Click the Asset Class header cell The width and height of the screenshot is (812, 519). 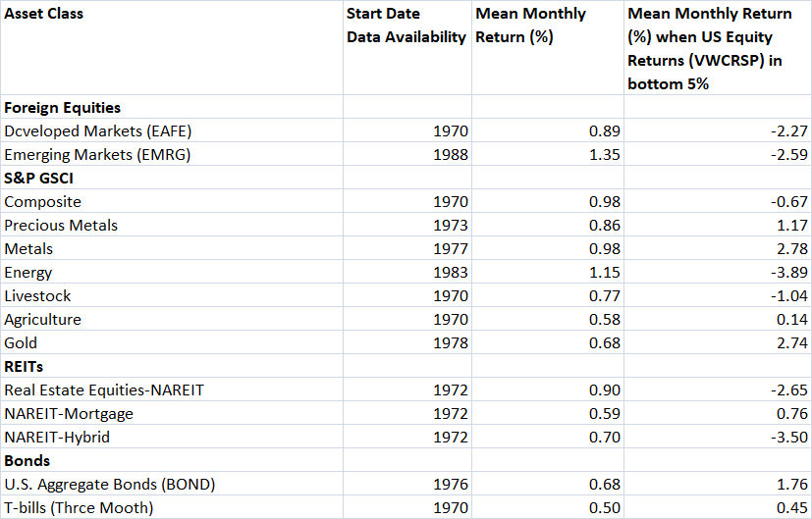click(44, 14)
